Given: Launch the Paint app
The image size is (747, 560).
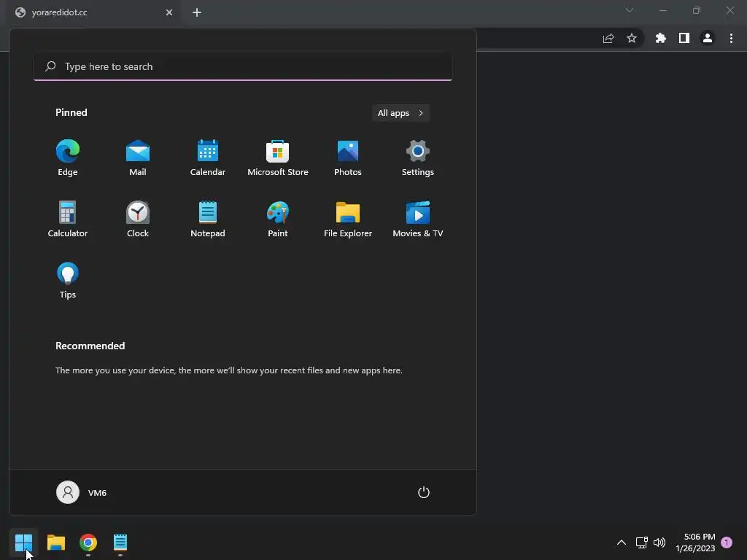Looking at the screenshot, I should (x=278, y=219).
